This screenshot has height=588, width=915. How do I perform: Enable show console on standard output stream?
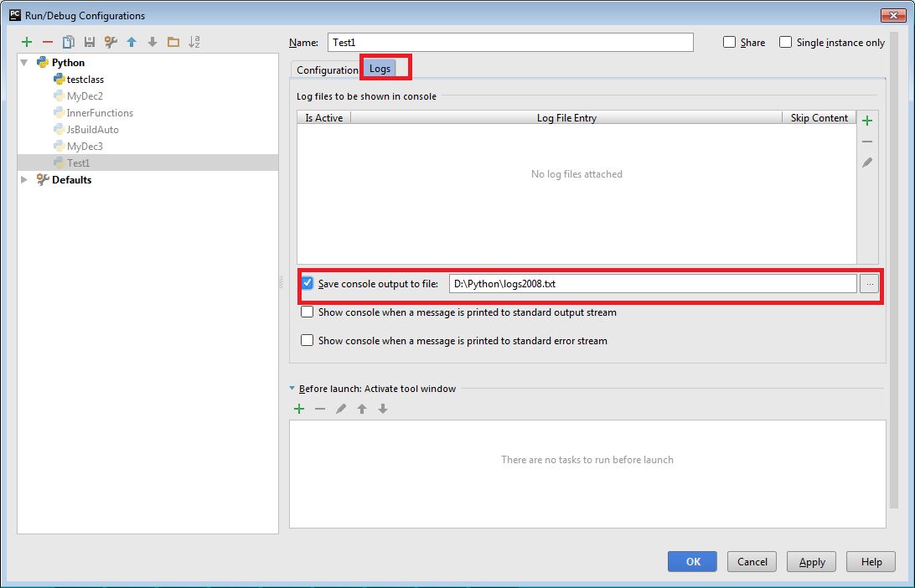pos(307,312)
